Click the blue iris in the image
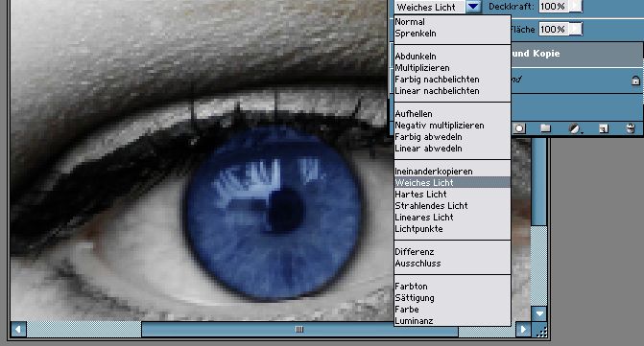This screenshot has height=346, width=644. [x=274, y=213]
